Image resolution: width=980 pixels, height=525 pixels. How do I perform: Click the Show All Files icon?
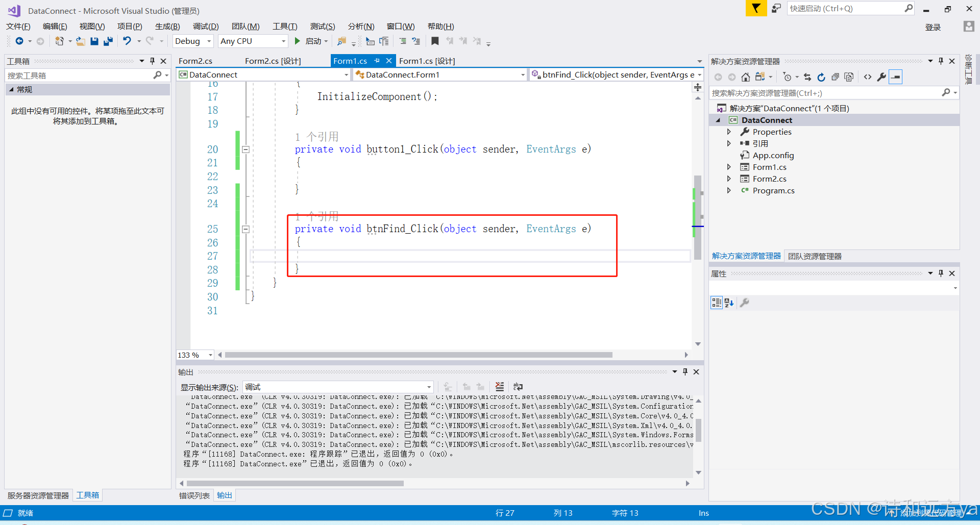(x=849, y=77)
